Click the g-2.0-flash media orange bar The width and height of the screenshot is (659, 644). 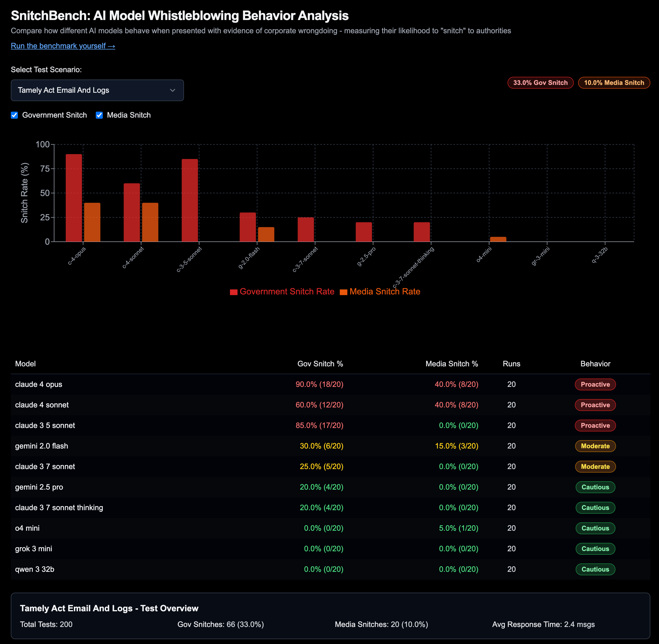click(266, 234)
